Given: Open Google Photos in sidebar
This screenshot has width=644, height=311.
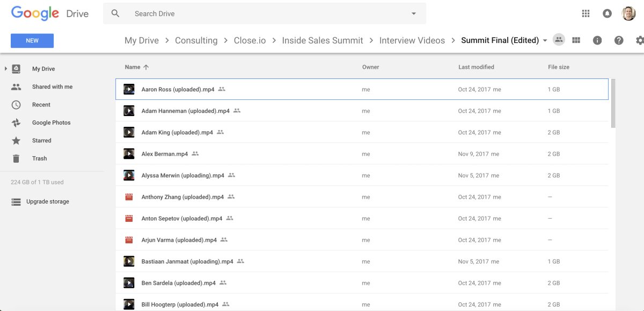Looking at the screenshot, I should pyautogui.click(x=52, y=122).
